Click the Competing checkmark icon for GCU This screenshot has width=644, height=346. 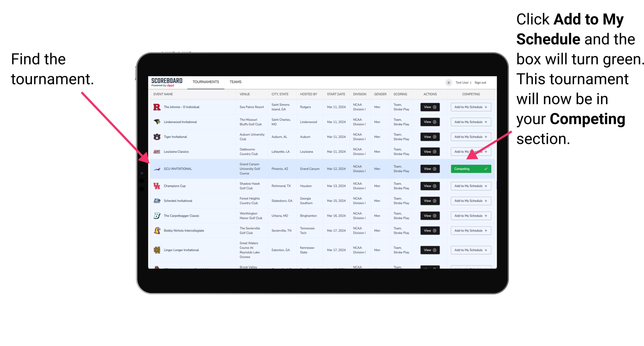click(487, 169)
